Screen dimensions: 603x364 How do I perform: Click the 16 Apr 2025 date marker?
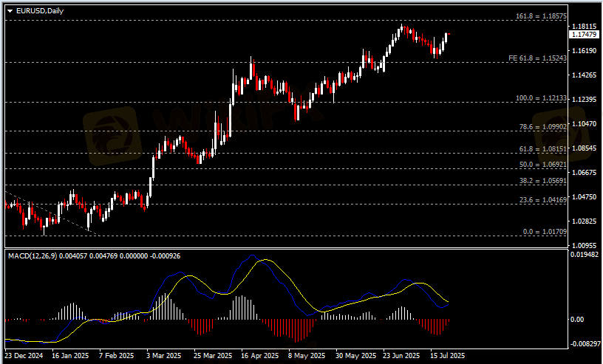[x=259, y=356]
